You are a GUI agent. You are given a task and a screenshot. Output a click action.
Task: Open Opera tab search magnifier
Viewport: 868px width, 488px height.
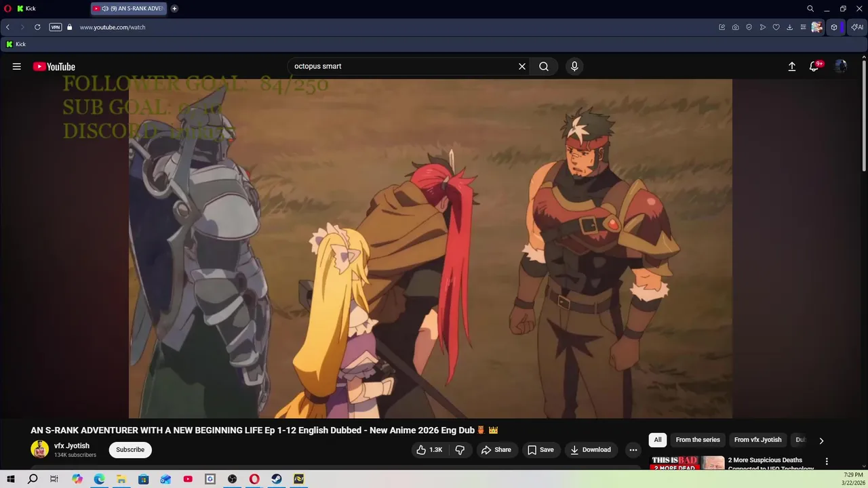point(810,9)
